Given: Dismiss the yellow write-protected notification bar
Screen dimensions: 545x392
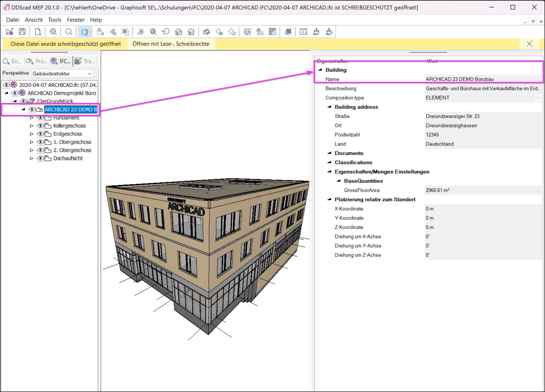Looking at the screenshot, I should point(529,44).
